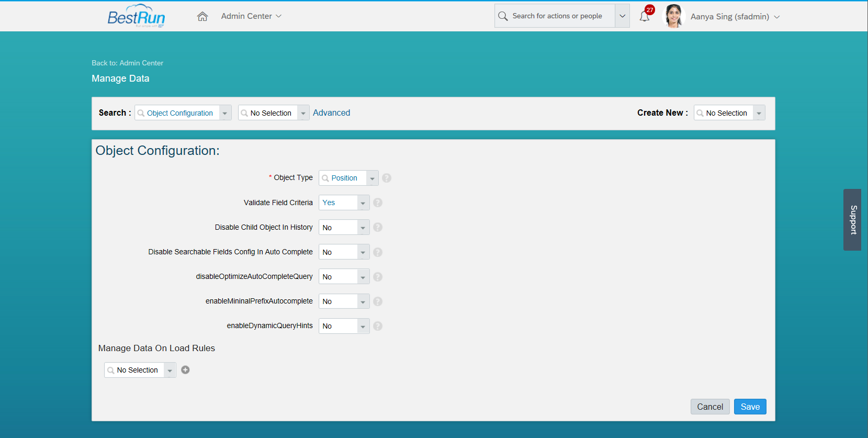
Task: Open the Validate Field Criteria dropdown
Action: coord(363,203)
